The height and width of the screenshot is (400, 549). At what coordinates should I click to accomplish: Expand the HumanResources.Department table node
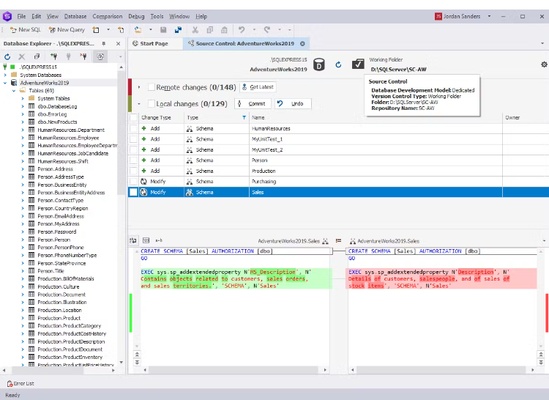point(23,130)
